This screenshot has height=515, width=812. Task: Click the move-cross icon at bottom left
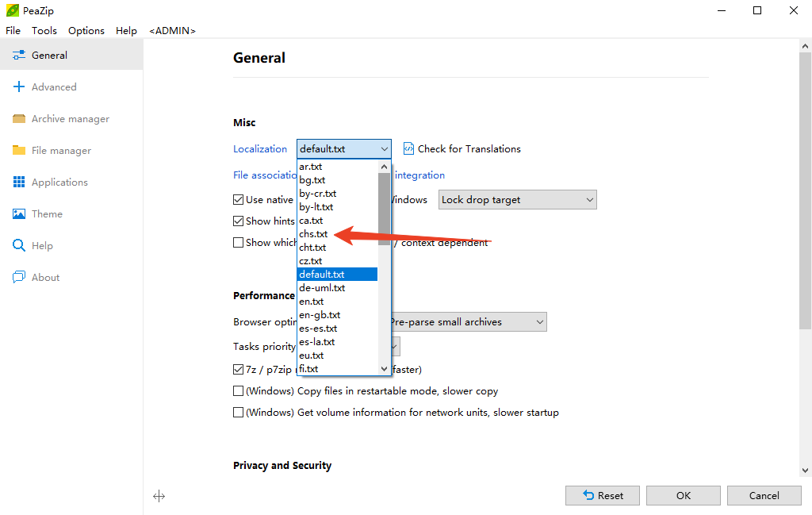(159, 496)
